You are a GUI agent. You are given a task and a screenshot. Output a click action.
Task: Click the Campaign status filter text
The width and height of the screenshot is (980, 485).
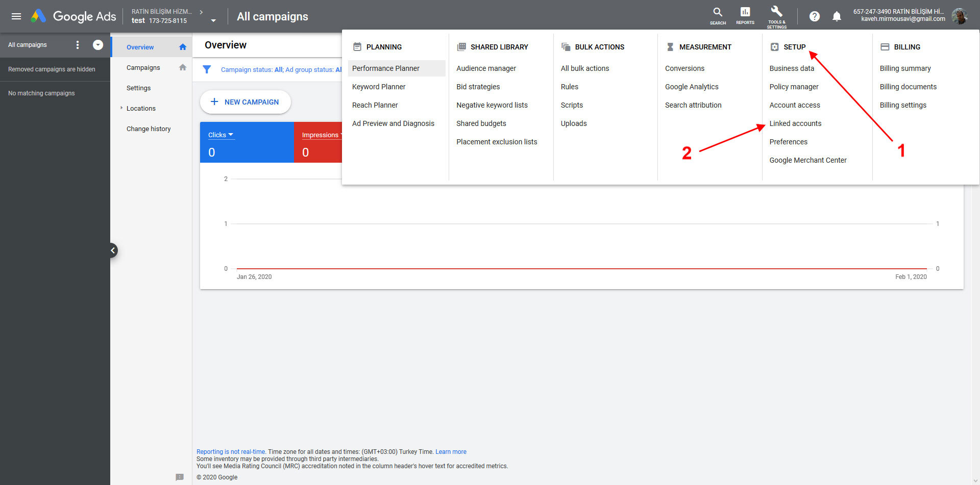coord(281,69)
